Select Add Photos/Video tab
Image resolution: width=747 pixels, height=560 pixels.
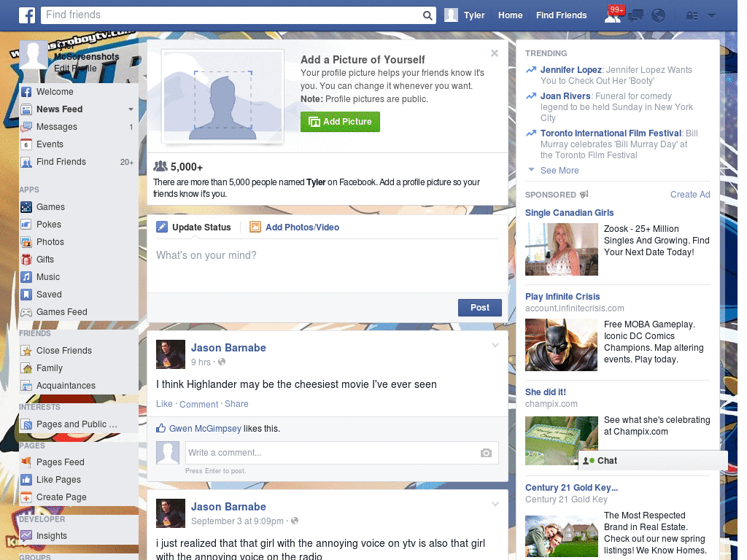[295, 227]
